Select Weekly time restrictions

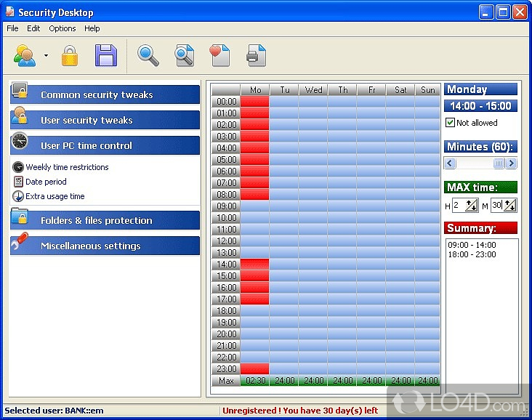(67, 167)
